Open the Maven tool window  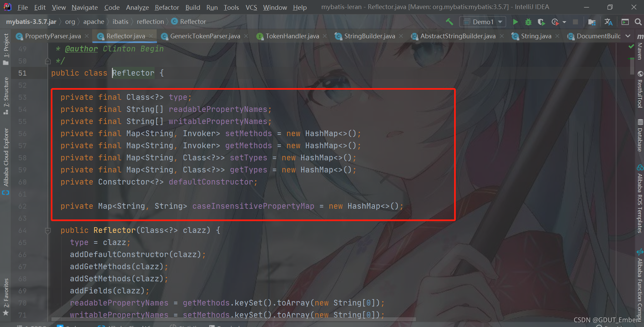640,47
